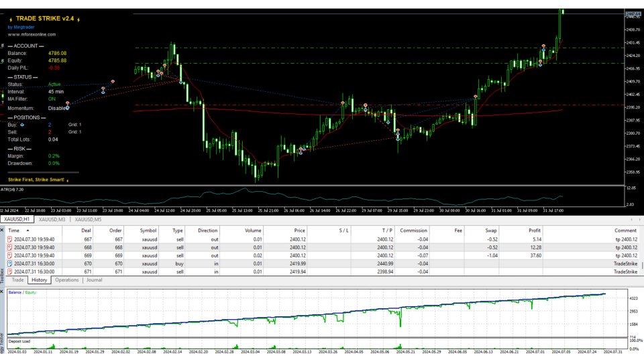Select profit value 37.60 in history
This screenshot has width=644, height=362.
pyautogui.click(x=535, y=255)
